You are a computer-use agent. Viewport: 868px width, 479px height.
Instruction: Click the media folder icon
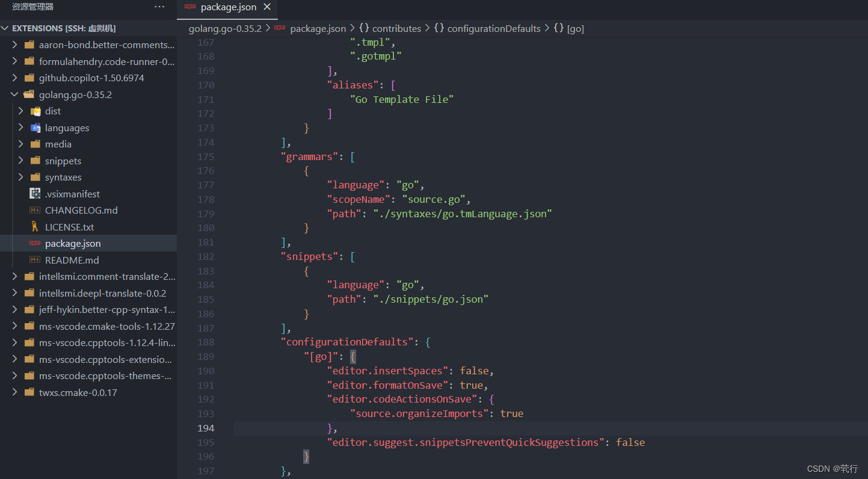click(36, 144)
